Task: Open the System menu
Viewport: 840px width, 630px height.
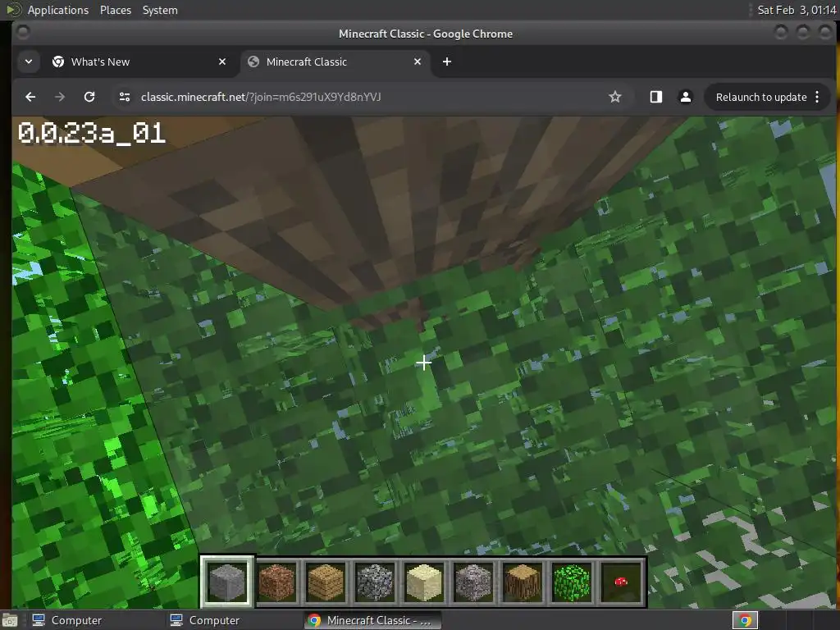Action: click(160, 10)
